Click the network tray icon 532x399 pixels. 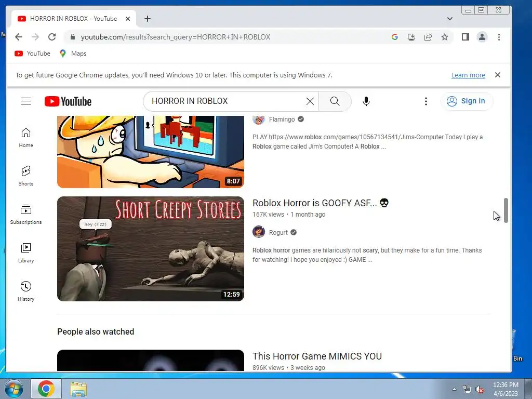pyautogui.click(x=467, y=390)
